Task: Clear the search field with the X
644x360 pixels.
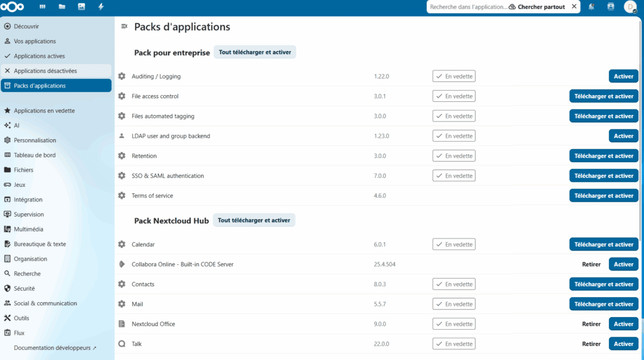Action: [x=574, y=7]
